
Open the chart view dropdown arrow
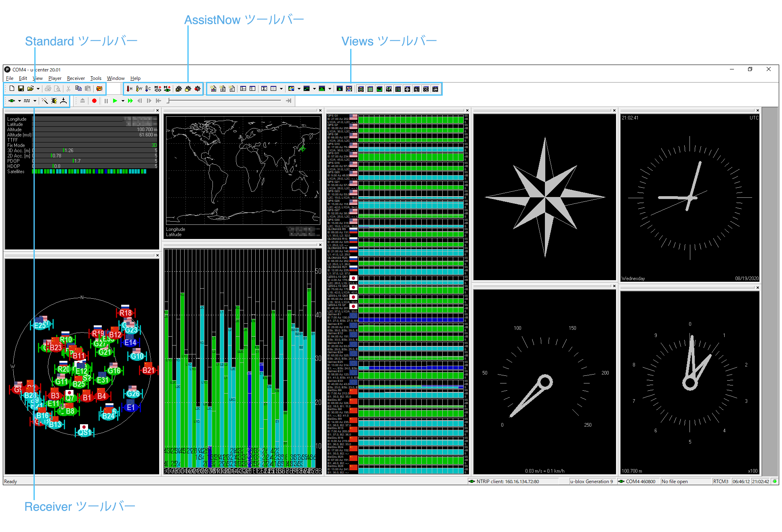[x=314, y=89]
